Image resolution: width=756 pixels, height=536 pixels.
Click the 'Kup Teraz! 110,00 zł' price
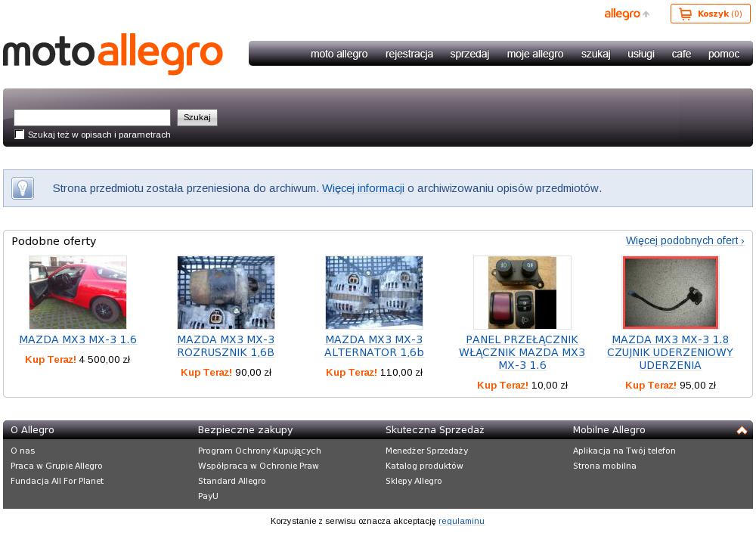(374, 373)
